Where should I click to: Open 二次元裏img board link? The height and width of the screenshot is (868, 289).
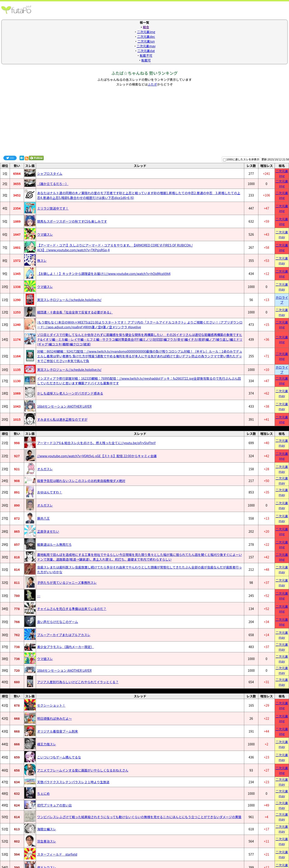click(x=146, y=32)
